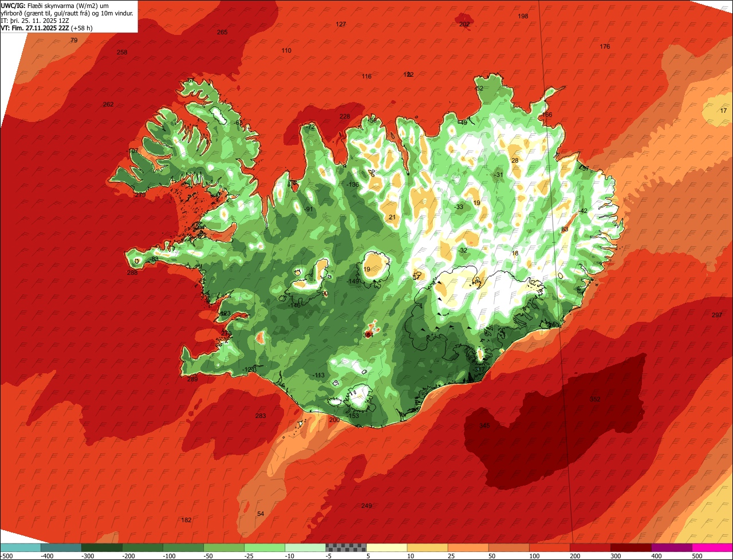Viewport: 733px width, 560px height.
Task: Click the 116 value north of the coast
Action: (366, 76)
